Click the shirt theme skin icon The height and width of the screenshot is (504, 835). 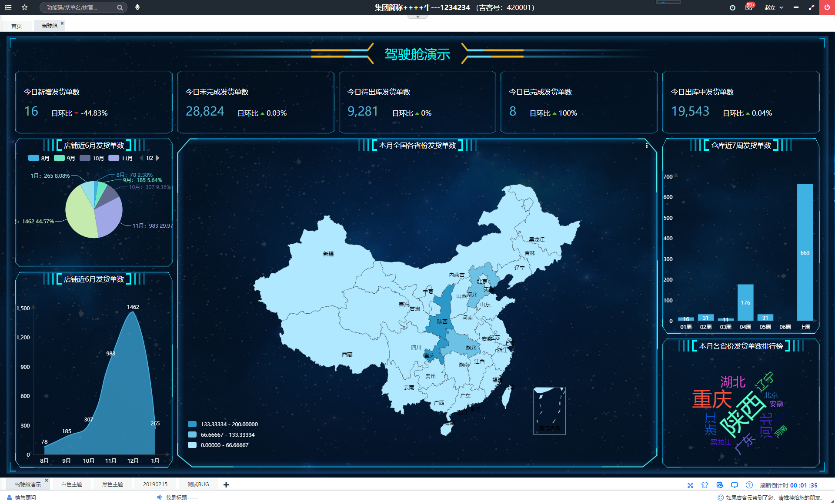(705, 485)
